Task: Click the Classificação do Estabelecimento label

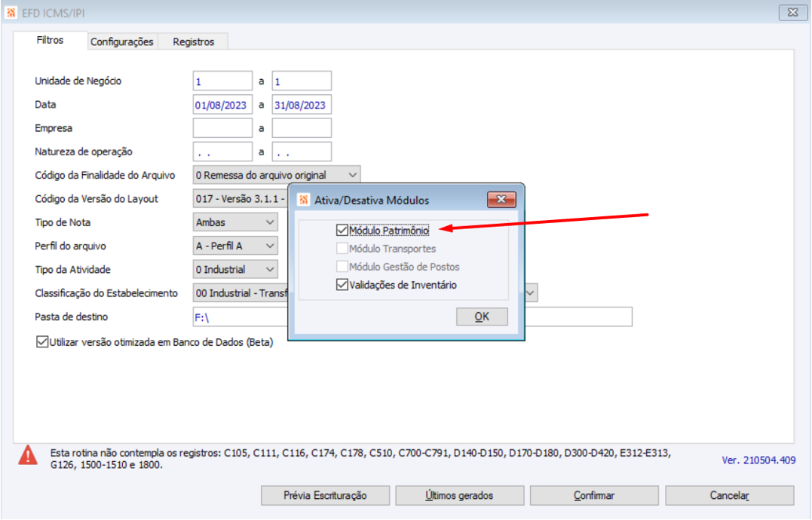Action: [106, 293]
